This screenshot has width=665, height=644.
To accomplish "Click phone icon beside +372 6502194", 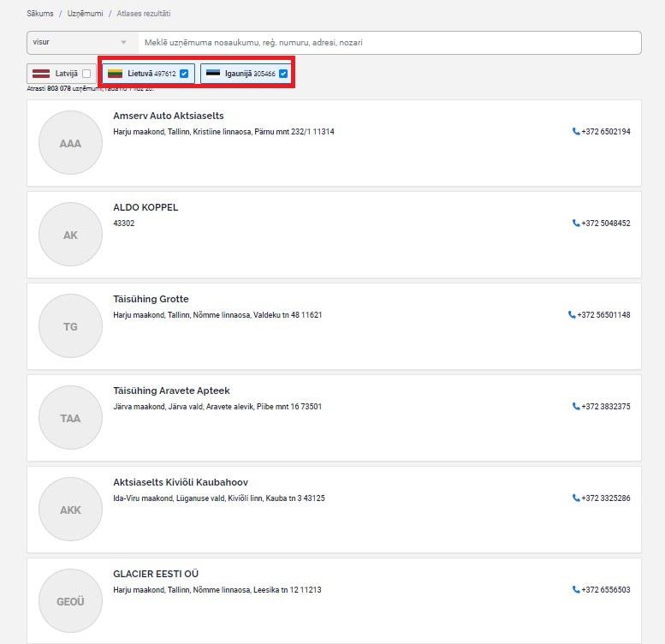I will tap(576, 132).
